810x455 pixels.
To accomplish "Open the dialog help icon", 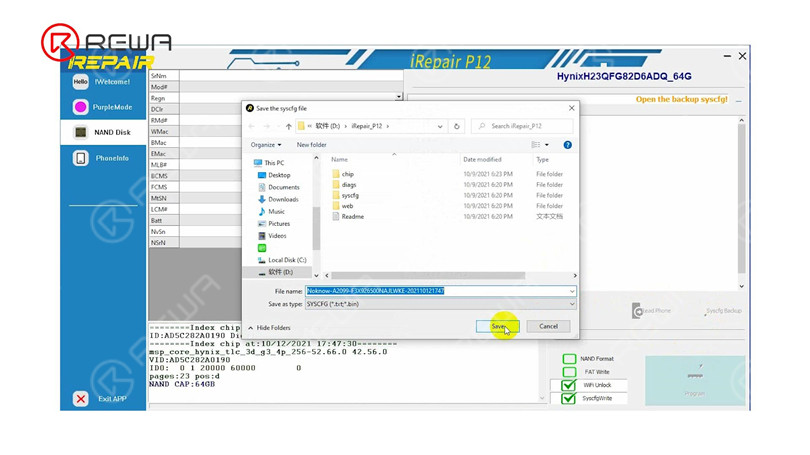I will click(x=567, y=145).
